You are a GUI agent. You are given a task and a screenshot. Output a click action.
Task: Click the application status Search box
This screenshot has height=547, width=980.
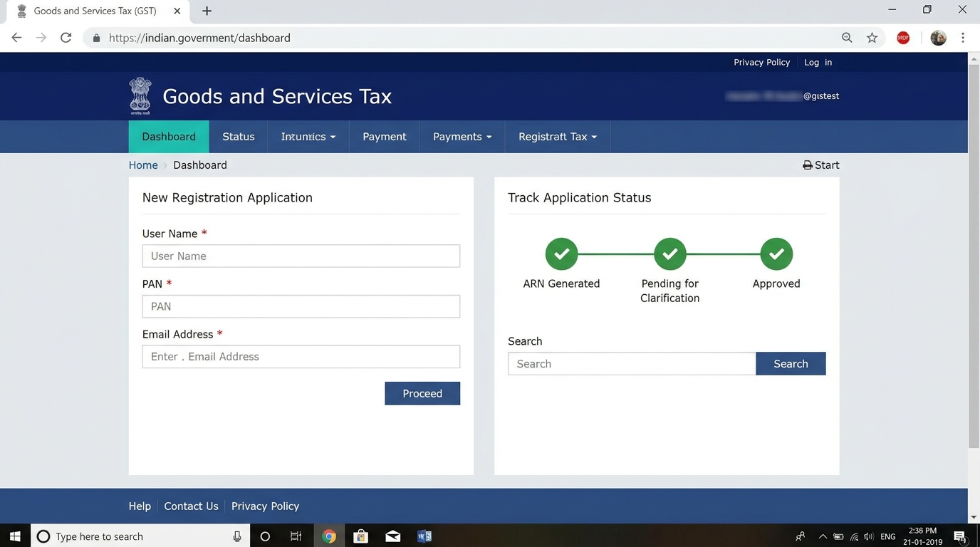pyautogui.click(x=632, y=363)
